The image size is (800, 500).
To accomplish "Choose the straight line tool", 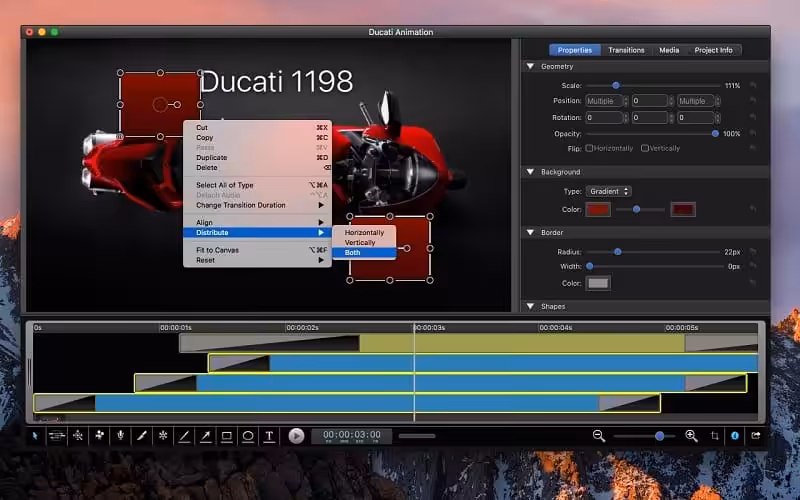I will [184, 436].
